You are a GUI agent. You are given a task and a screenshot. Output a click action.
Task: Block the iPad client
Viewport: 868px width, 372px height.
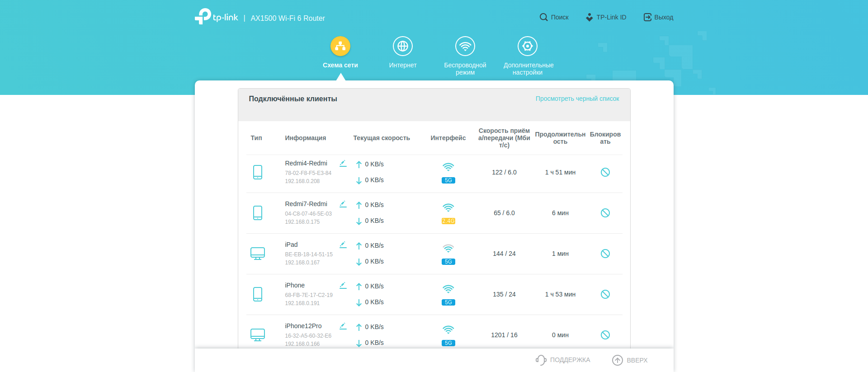click(605, 254)
